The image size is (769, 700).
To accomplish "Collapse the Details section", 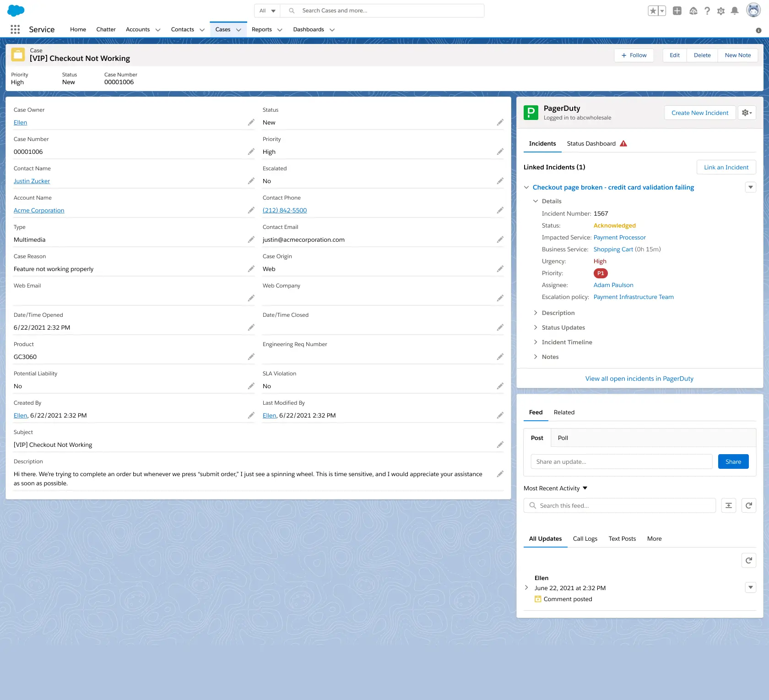I will 536,201.
